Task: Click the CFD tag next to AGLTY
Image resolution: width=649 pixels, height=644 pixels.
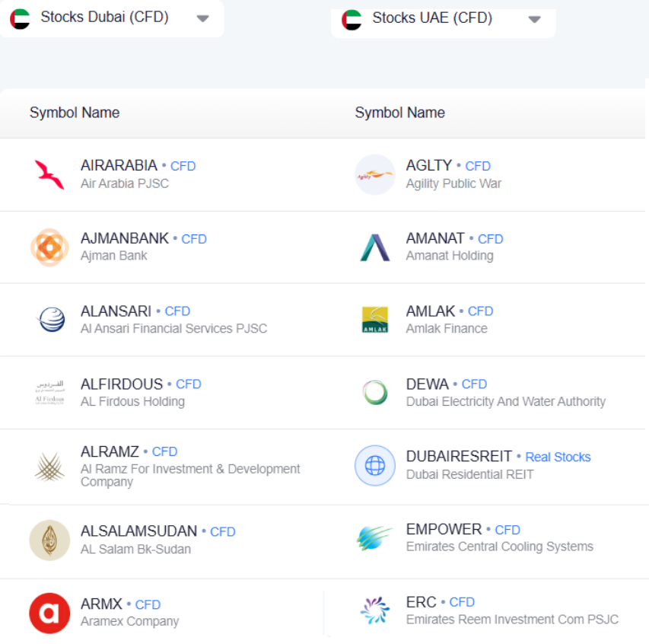Action: click(478, 166)
